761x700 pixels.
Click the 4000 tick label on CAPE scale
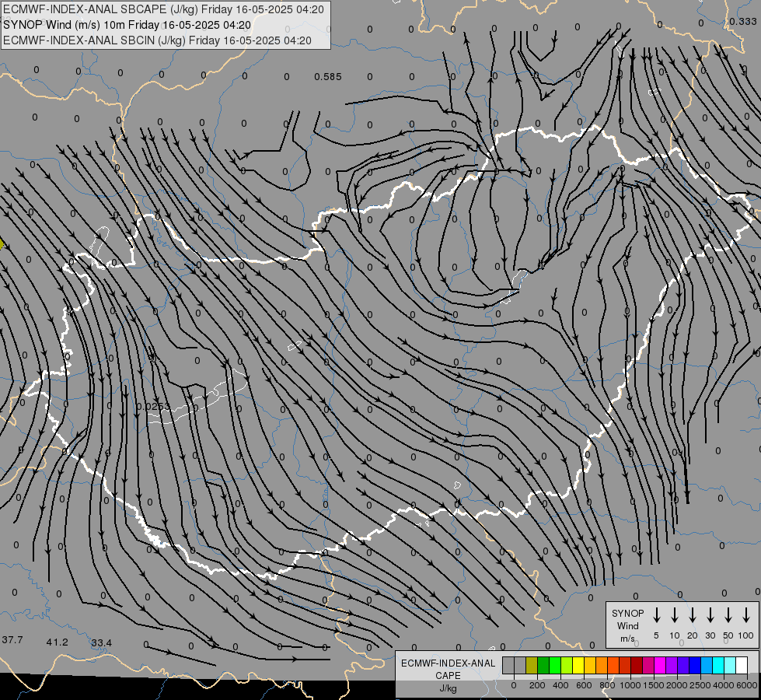724,685
